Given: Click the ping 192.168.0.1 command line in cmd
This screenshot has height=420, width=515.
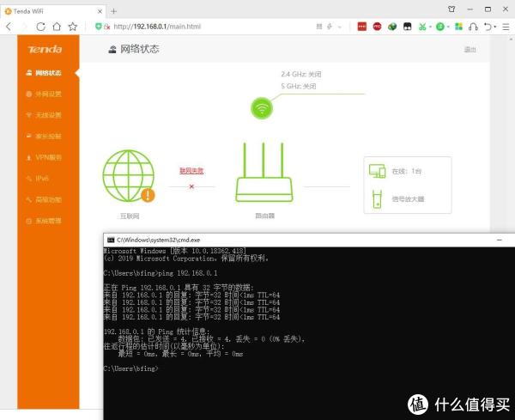Looking at the screenshot, I should coord(161,273).
